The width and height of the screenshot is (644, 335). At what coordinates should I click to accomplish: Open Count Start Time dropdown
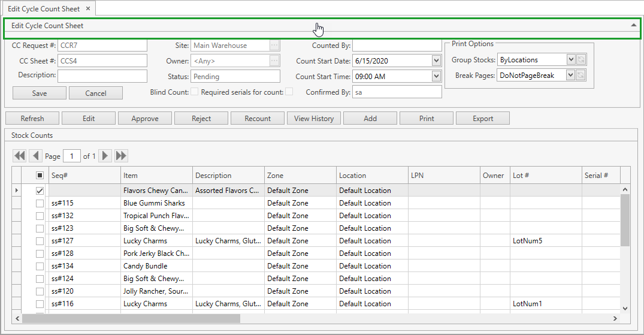[436, 76]
